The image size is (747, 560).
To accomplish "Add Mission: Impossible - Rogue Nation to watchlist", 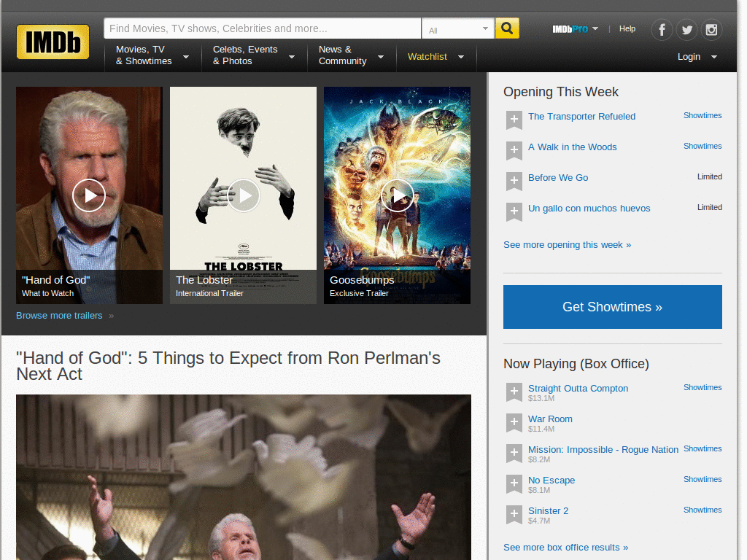I will coord(514,454).
